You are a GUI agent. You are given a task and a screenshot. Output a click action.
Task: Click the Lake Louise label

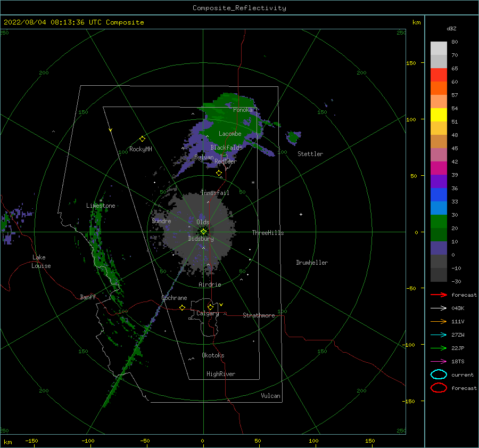click(41, 262)
